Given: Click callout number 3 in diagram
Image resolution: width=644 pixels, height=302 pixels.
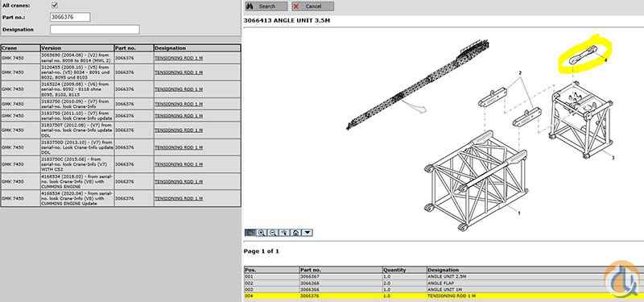Looking at the screenshot, I should [x=613, y=157].
